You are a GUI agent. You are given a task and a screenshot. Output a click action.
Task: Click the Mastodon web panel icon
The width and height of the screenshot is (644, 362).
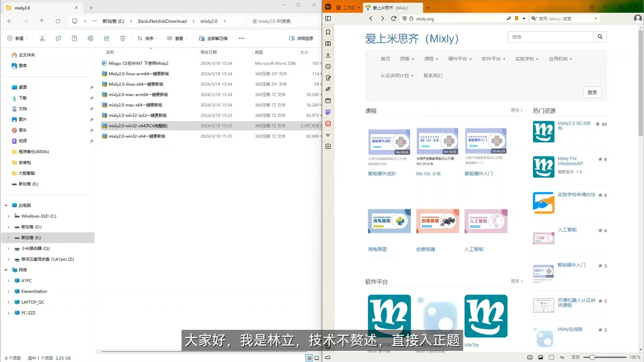tap(328, 112)
